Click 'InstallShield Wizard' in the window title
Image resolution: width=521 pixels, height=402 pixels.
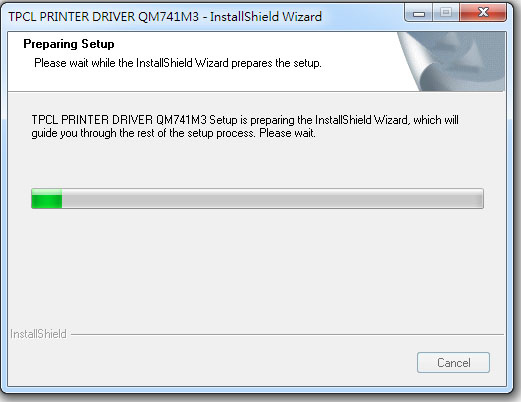click(x=266, y=16)
